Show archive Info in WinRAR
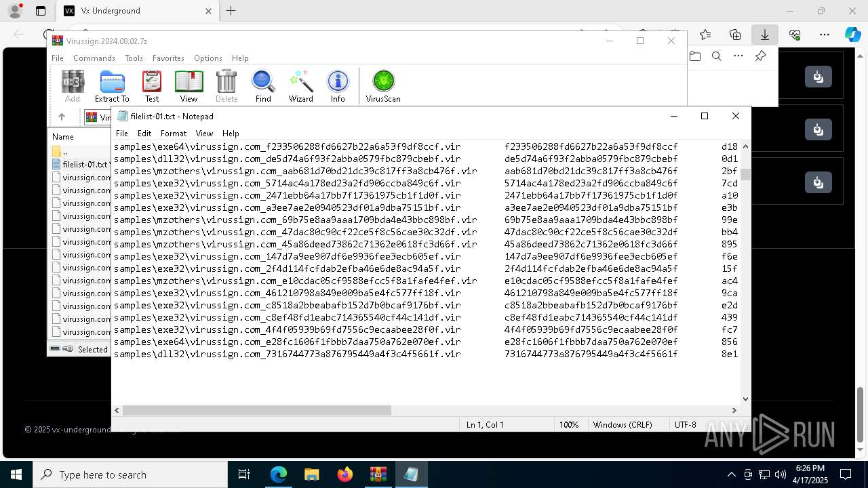 [x=338, y=86]
